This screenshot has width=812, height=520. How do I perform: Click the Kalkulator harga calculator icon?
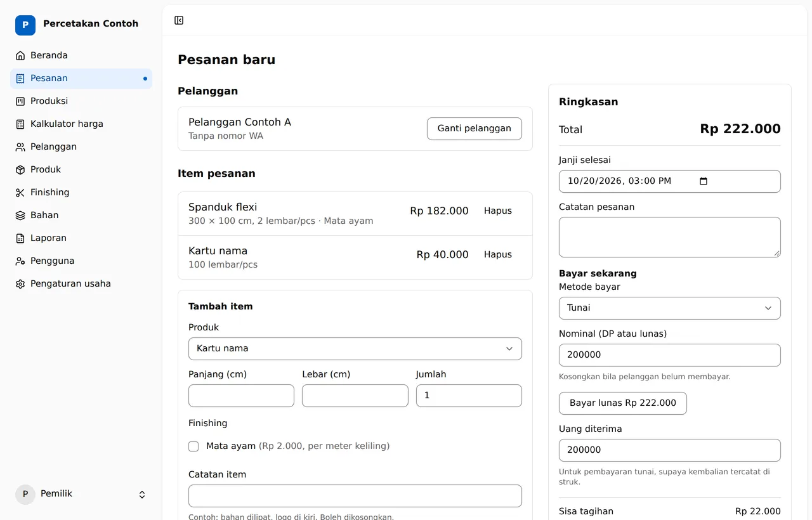20,124
